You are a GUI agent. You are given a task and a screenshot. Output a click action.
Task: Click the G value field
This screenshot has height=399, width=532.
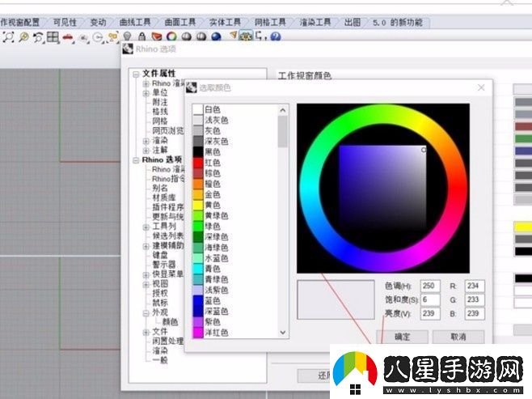(475, 299)
